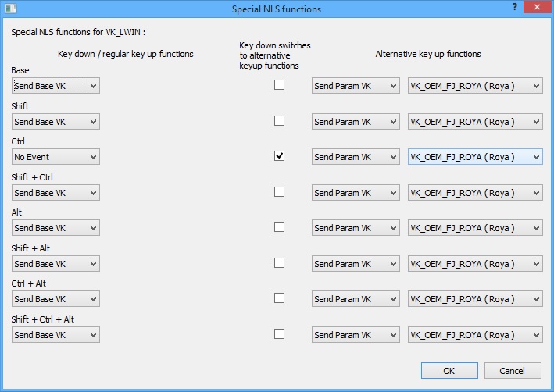Open Ctrl + Alt row VK_OEM_FJ_ROYA dropdown
554x392 pixels.
click(475, 299)
